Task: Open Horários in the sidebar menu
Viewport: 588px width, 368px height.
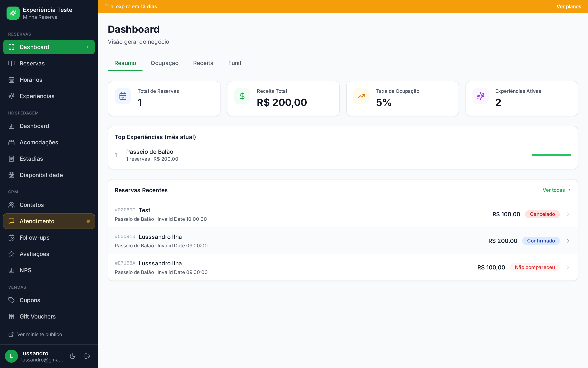Action: 49,80
